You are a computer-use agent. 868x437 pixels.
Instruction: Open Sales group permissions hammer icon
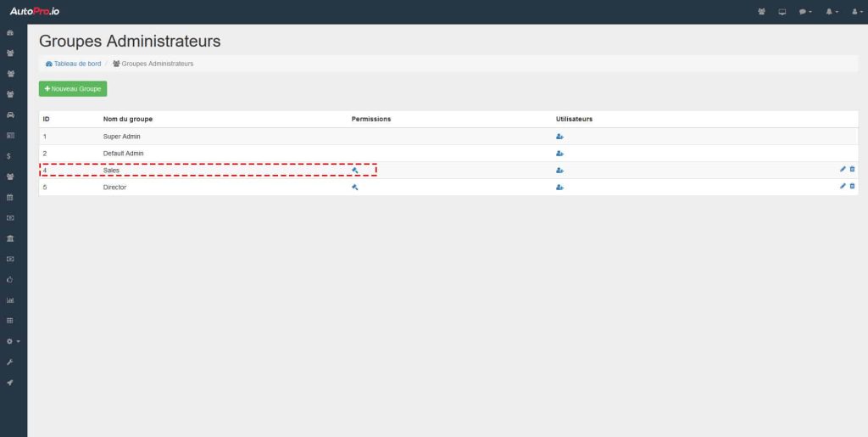(x=355, y=170)
